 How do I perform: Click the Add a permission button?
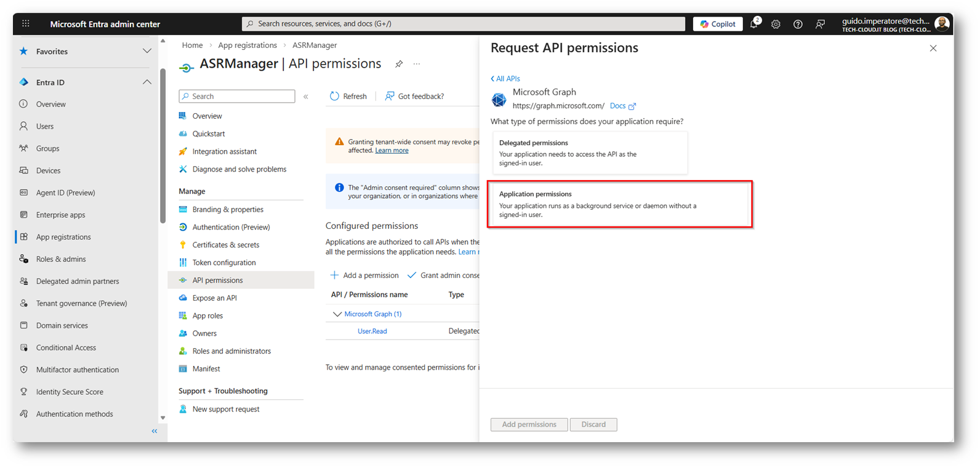(x=365, y=276)
